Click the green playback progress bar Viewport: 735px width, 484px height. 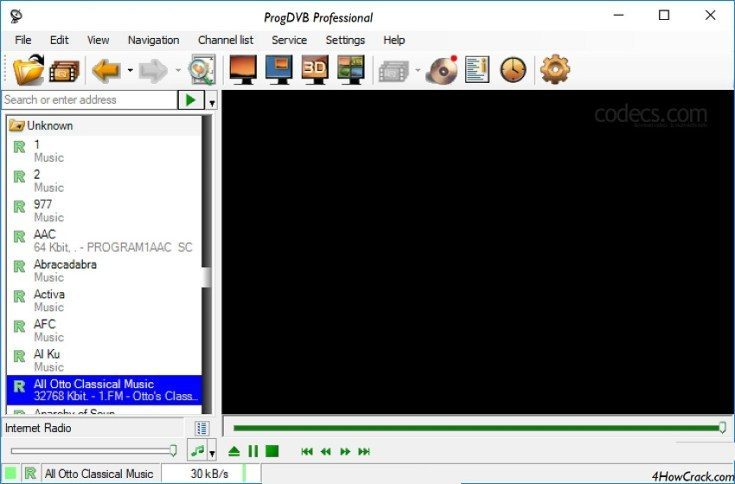click(x=477, y=428)
